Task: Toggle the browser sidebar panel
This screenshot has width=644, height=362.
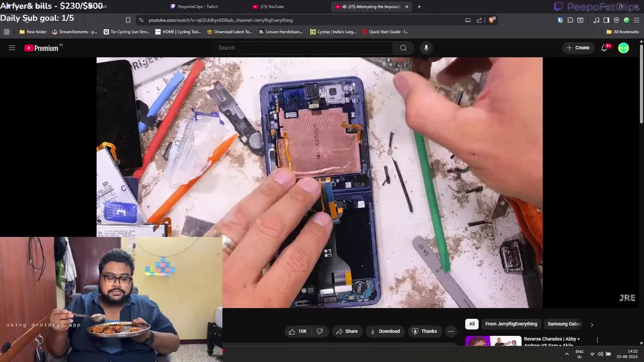Action: coord(606,20)
